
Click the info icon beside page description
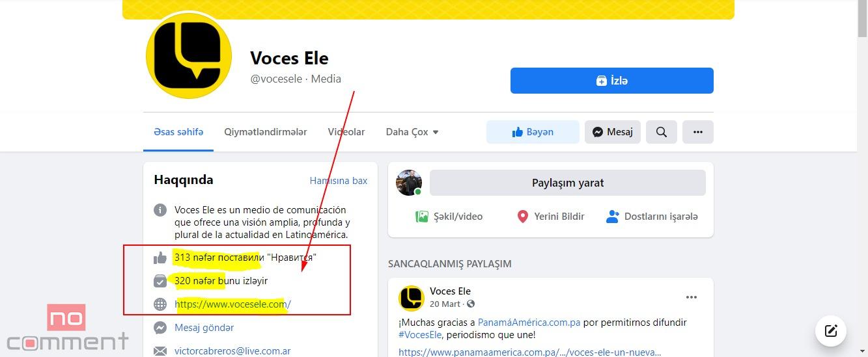click(x=160, y=210)
